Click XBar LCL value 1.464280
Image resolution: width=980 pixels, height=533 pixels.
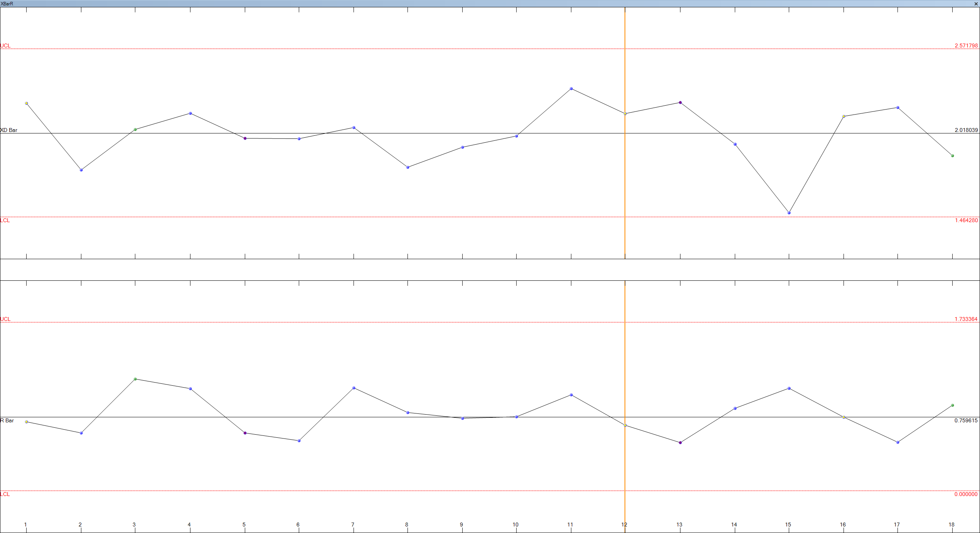tap(966, 220)
